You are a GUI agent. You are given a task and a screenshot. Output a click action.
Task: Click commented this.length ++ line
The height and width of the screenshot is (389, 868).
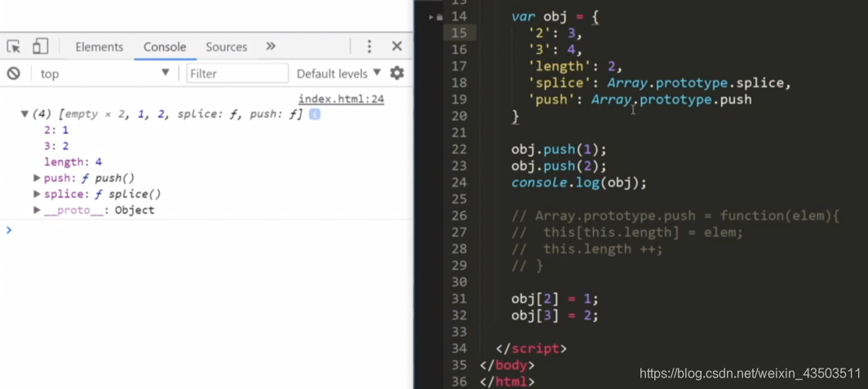click(x=587, y=249)
